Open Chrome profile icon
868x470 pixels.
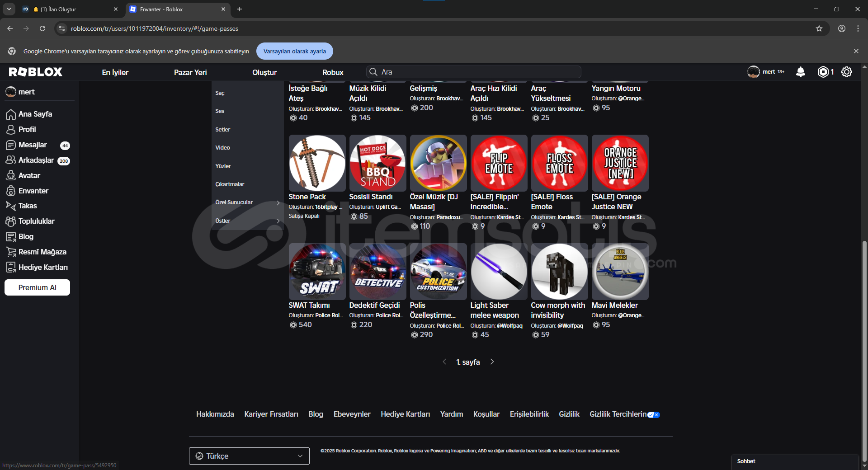842,28
